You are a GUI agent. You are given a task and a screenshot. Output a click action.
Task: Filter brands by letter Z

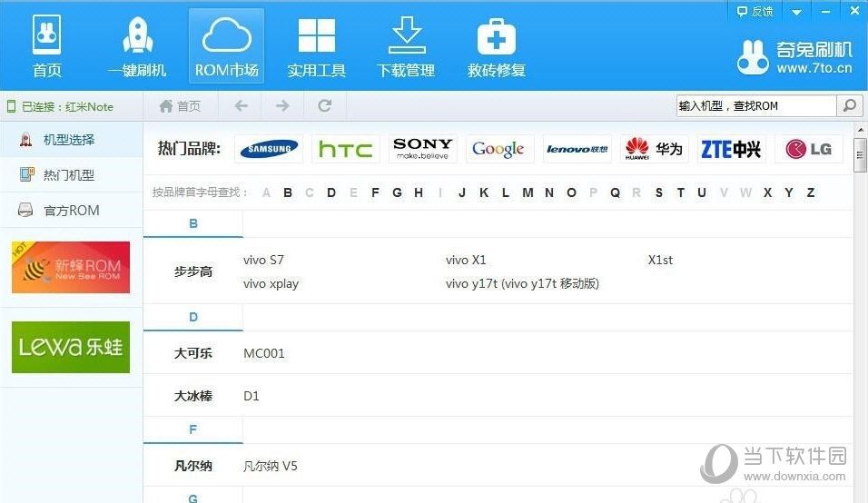pos(811,192)
